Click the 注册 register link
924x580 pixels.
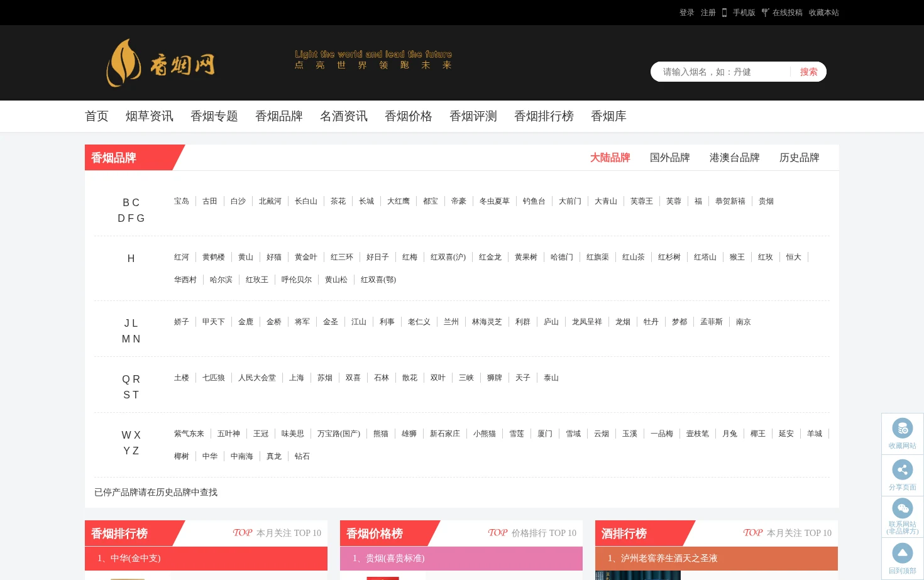(708, 13)
